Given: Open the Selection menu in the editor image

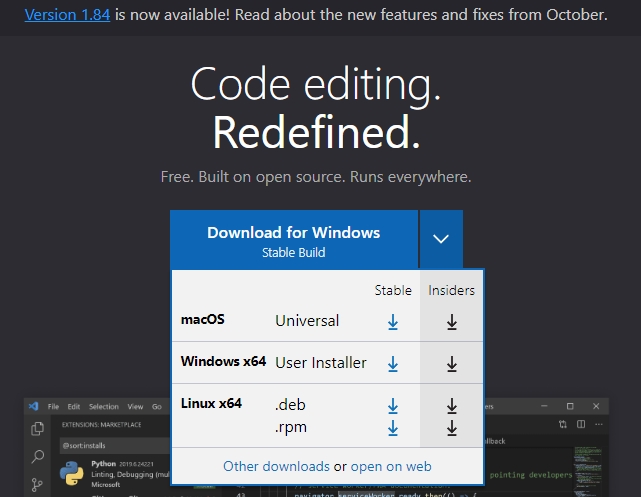Looking at the screenshot, I should [x=103, y=407].
